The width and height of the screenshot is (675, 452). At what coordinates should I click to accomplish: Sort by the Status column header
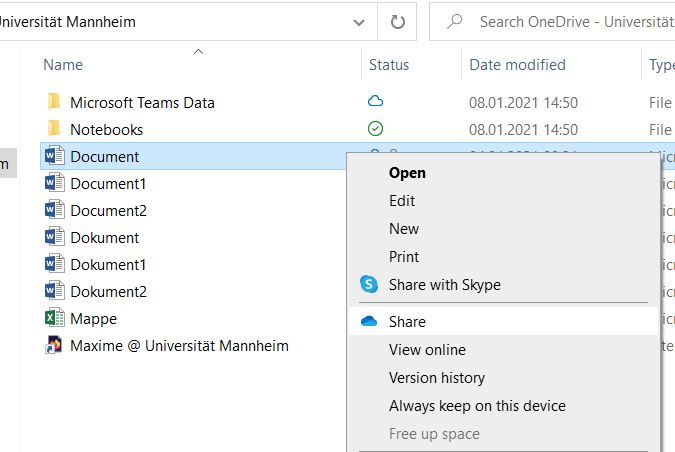[x=389, y=65]
